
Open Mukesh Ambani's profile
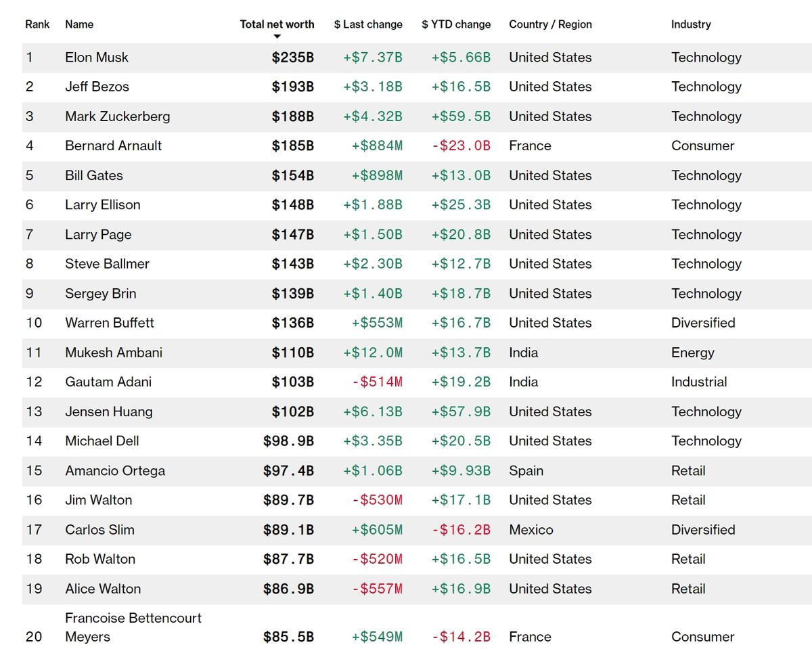click(x=114, y=353)
